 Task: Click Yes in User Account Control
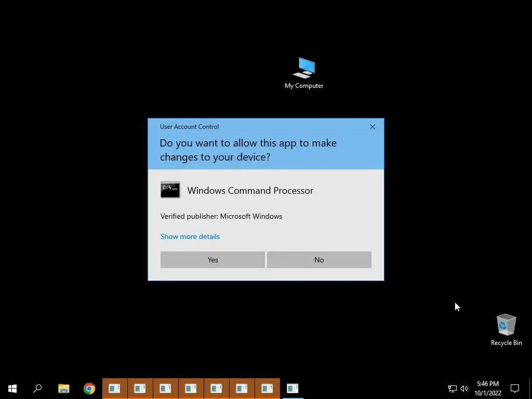point(212,260)
